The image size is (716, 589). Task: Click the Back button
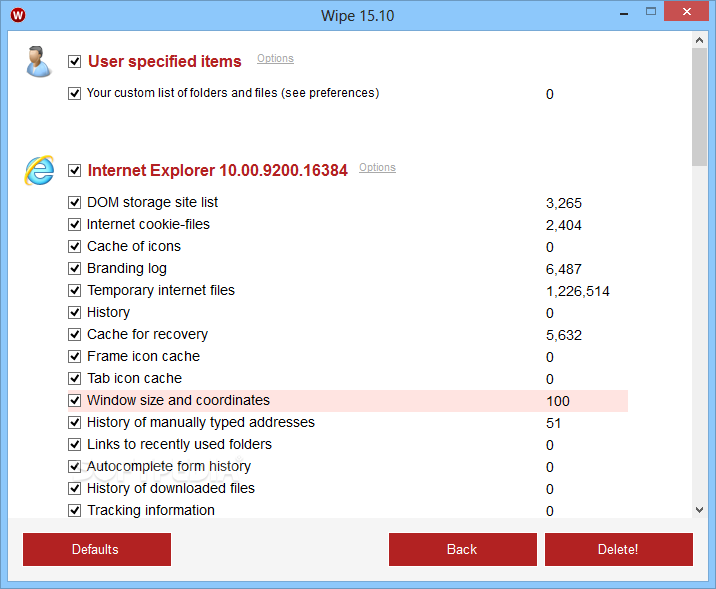[x=463, y=549]
